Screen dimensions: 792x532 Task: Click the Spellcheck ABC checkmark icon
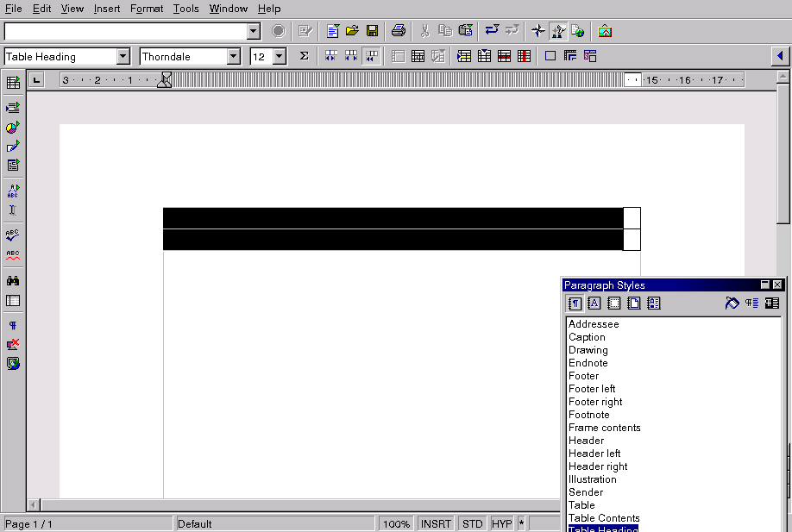coord(13,235)
